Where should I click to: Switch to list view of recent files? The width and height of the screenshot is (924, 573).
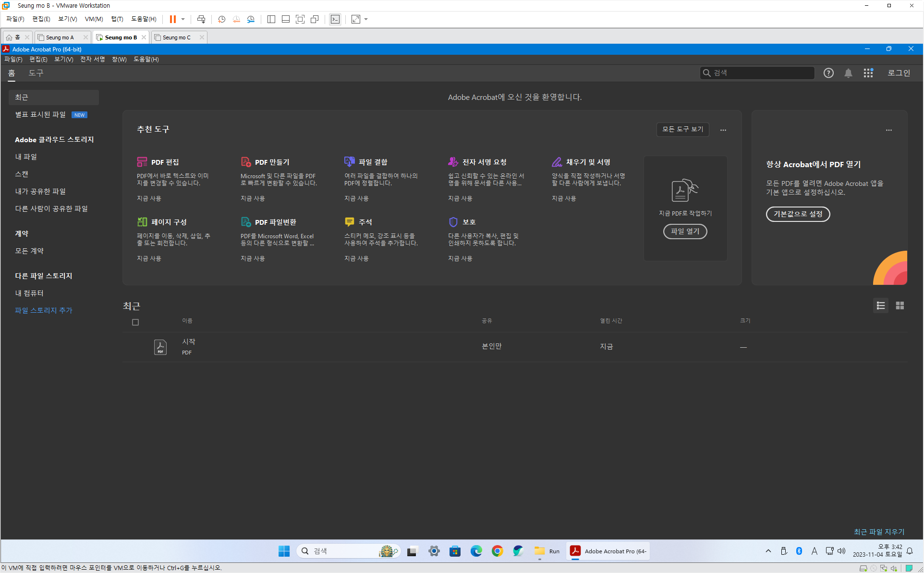pos(880,305)
